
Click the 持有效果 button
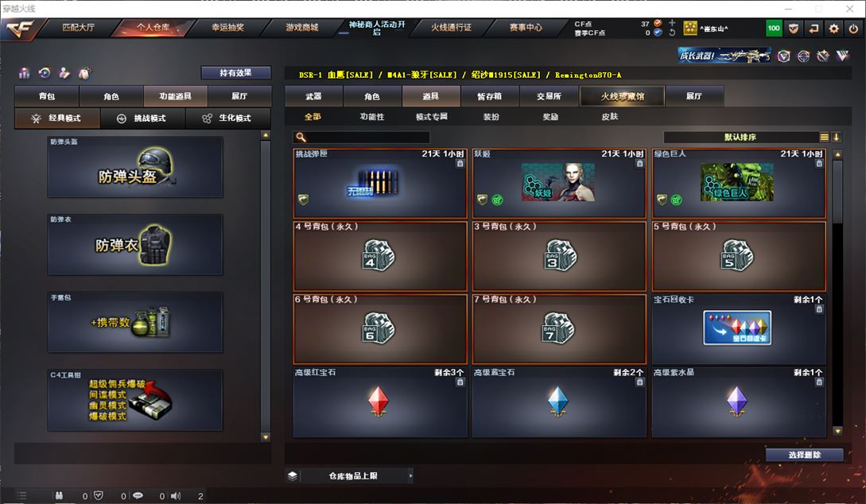(x=236, y=73)
